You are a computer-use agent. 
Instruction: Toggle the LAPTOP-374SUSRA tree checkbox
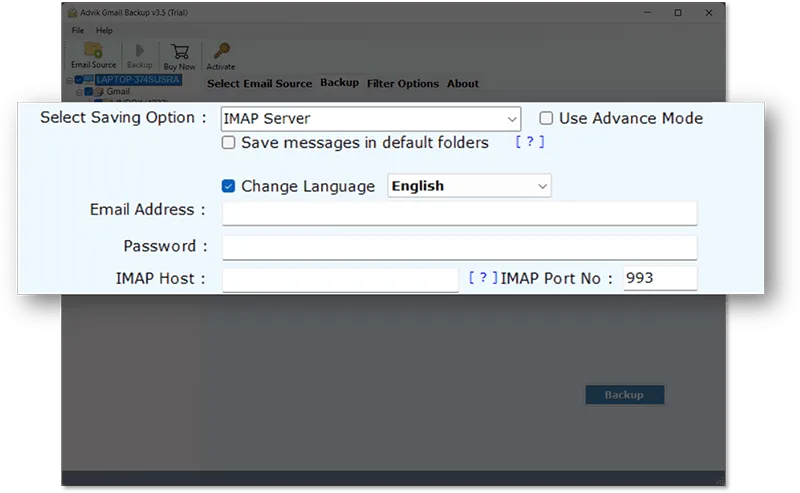[79, 80]
